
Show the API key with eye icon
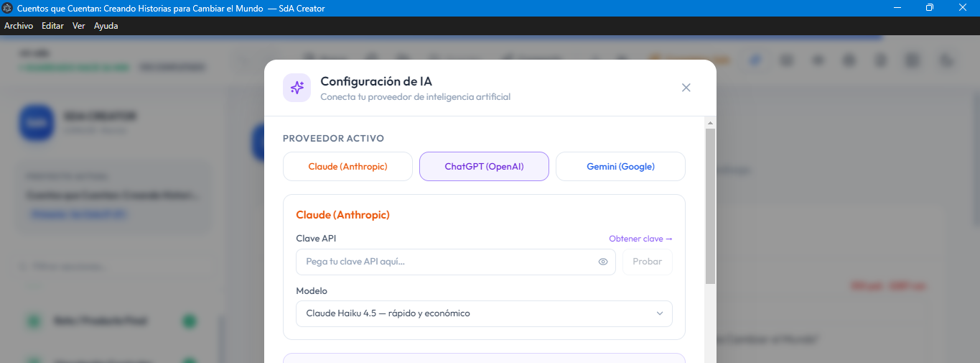[603, 262]
